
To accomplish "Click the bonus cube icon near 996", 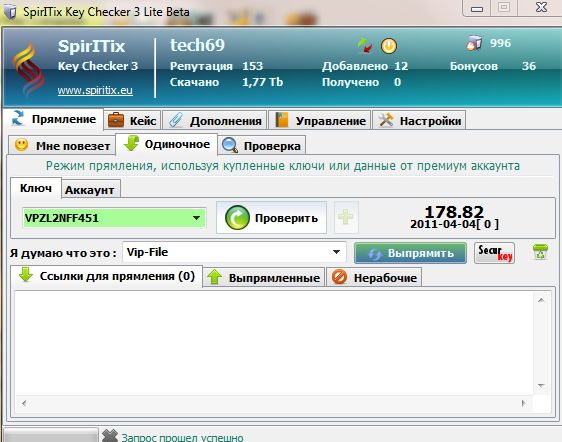I will [474, 43].
